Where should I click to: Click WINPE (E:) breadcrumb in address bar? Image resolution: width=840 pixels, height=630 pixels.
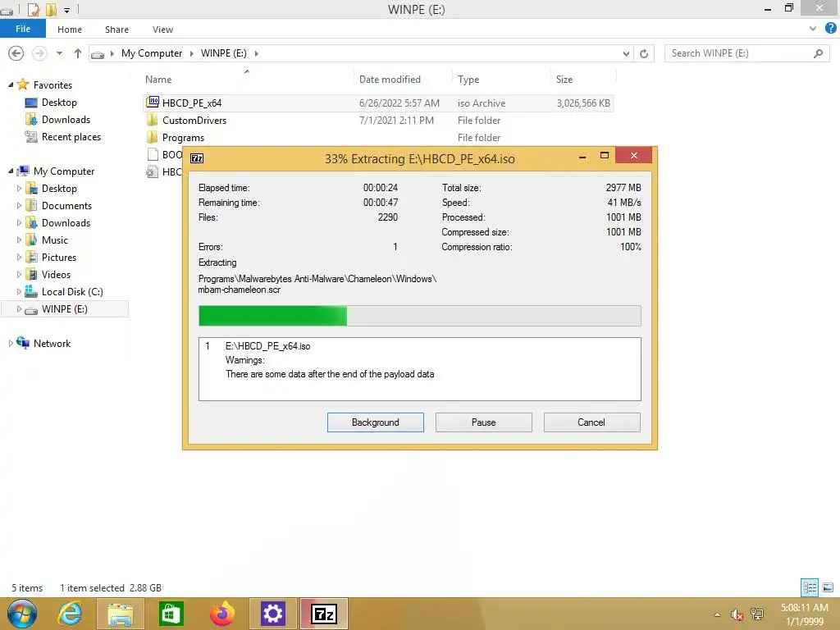[223, 53]
